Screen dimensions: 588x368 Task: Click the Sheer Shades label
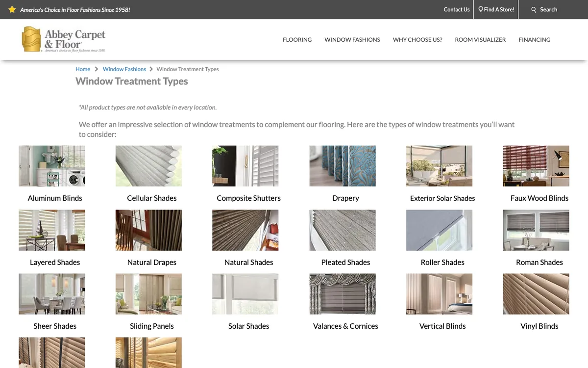55,326
